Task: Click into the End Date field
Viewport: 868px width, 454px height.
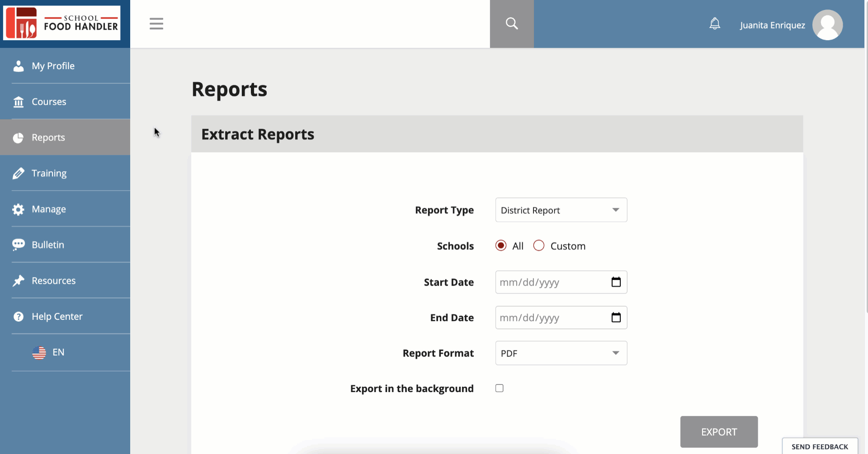Action: (561, 318)
